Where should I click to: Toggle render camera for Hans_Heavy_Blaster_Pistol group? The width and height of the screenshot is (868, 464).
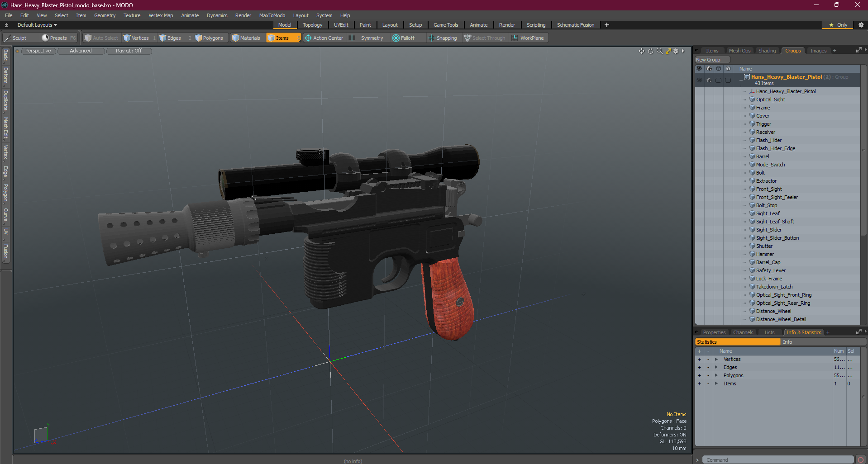[709, 80]
